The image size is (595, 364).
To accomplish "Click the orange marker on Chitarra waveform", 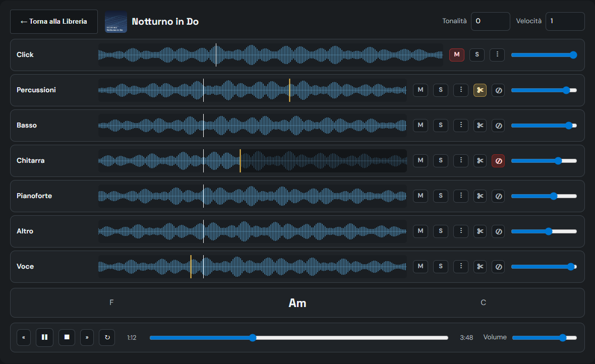I will point(240,160).
